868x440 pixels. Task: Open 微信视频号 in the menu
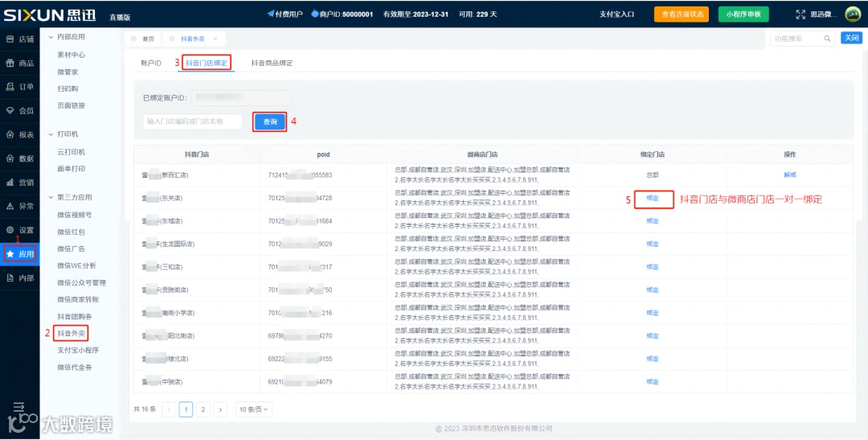(x=75, y=215)
